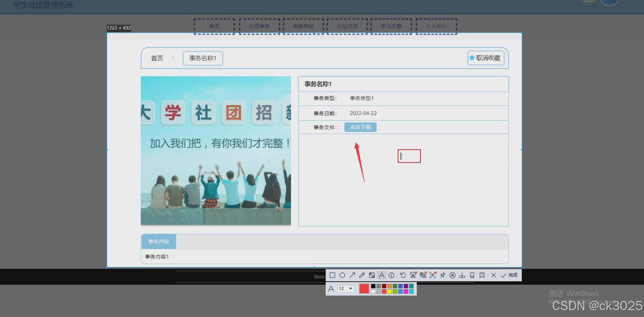This screenshot has height=317, width=644.
Task: Cancel screenshot with the X icon
Action: point(493,275)
